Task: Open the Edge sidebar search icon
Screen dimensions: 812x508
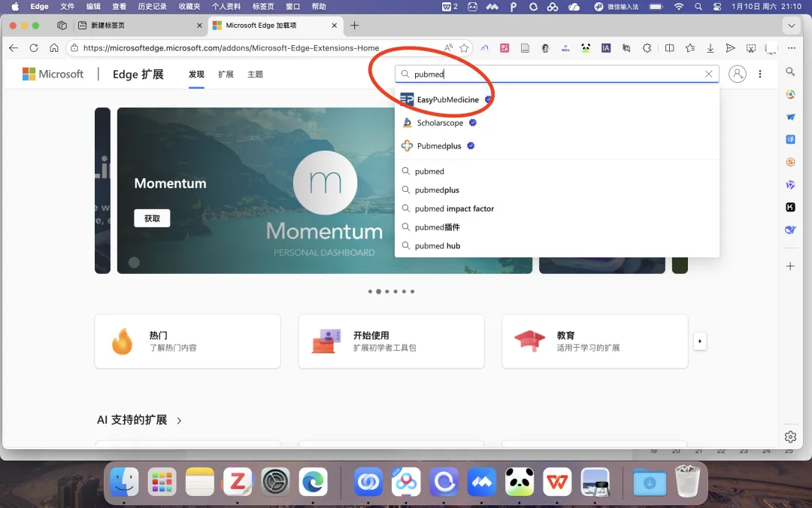Action: pyautogui.click(x=790, y=71)
